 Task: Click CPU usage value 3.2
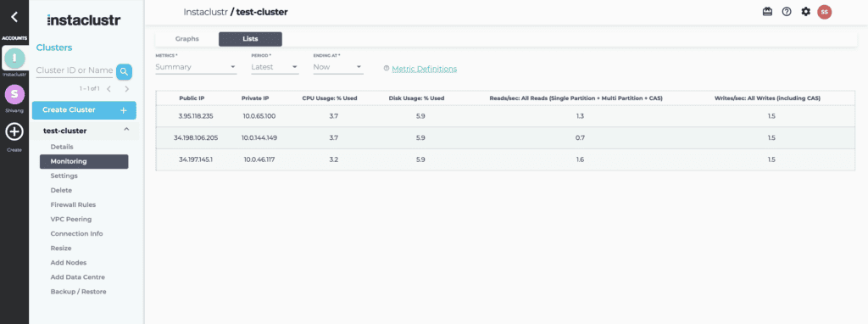tap(333, 159)
